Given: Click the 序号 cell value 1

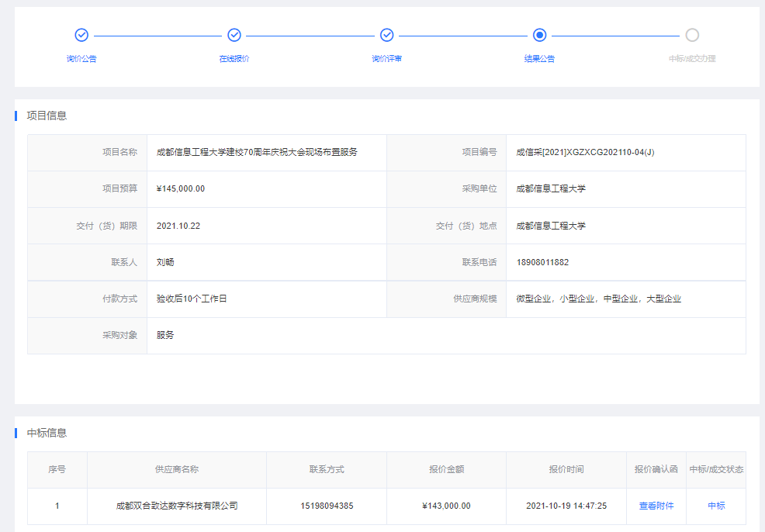Looking at the screenshot, I should (57, 506).
